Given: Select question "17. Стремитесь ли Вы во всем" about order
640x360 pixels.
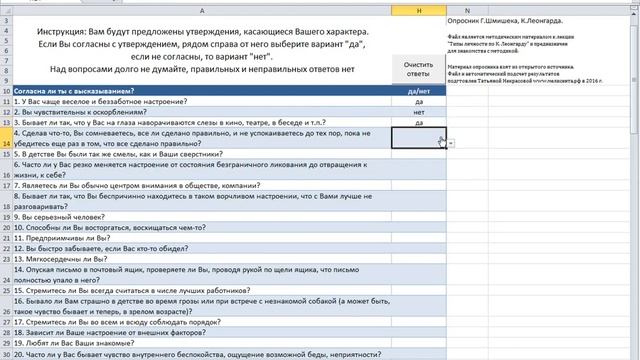Looking at the screenshot, I should tap(202, 322).
